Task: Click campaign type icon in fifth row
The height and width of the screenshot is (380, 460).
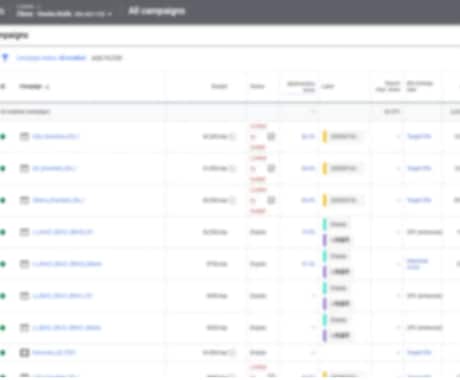Action: pos(24,264)
